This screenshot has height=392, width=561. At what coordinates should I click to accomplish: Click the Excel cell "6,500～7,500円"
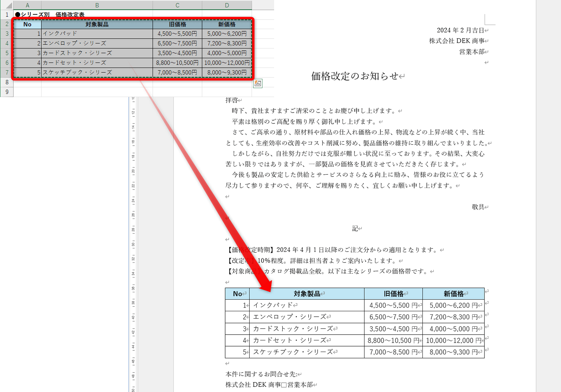pyautogui.click(x=177, y=43)
